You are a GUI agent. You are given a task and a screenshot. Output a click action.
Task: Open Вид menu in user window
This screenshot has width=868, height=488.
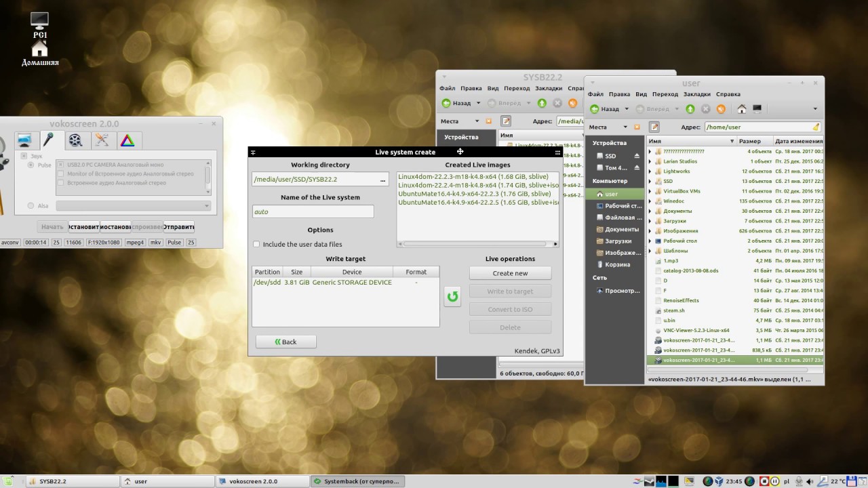(x=641, y=94)
